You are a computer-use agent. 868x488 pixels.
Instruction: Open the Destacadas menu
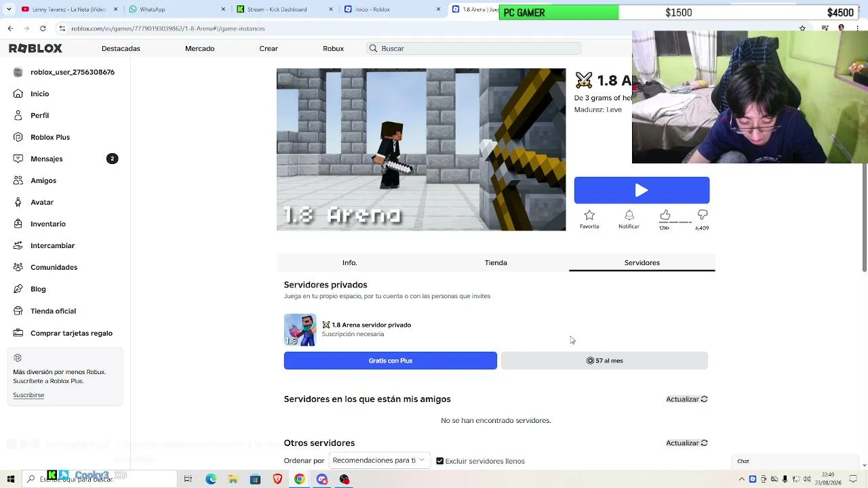coord(121,48)
